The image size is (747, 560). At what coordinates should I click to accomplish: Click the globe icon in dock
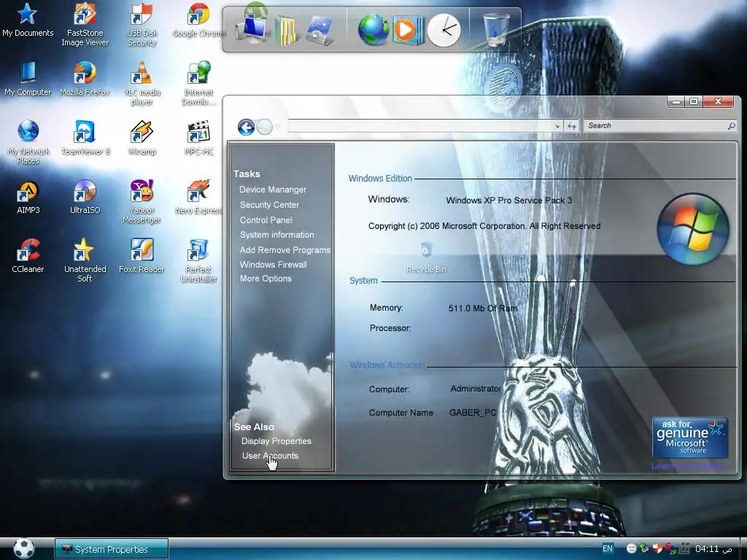tap(373, 30)
